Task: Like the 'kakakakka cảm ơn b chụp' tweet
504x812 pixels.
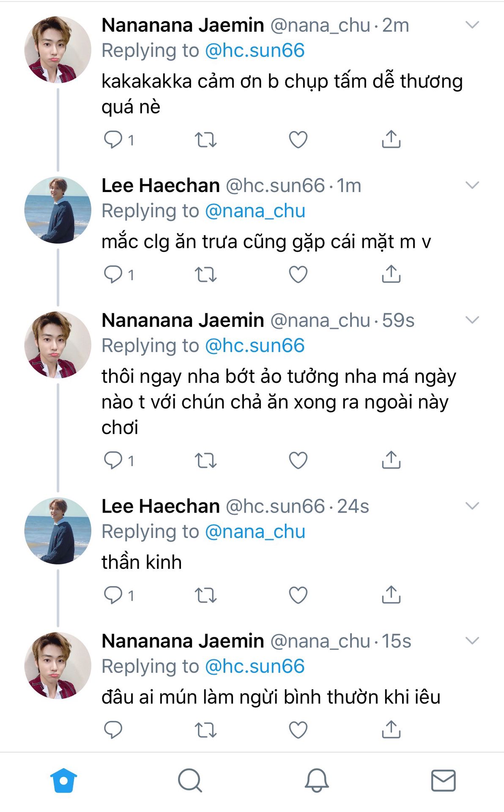Action: [x=298, y=140]
